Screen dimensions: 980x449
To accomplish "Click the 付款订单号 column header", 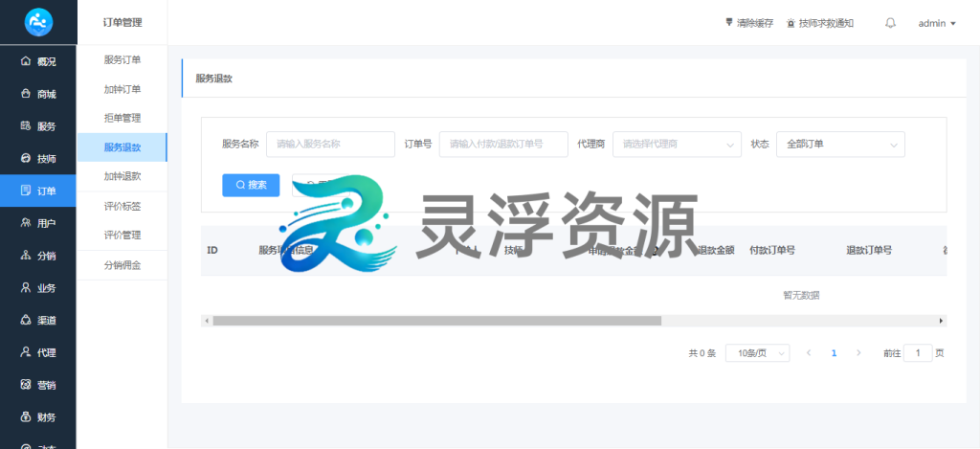I will 772,250.
